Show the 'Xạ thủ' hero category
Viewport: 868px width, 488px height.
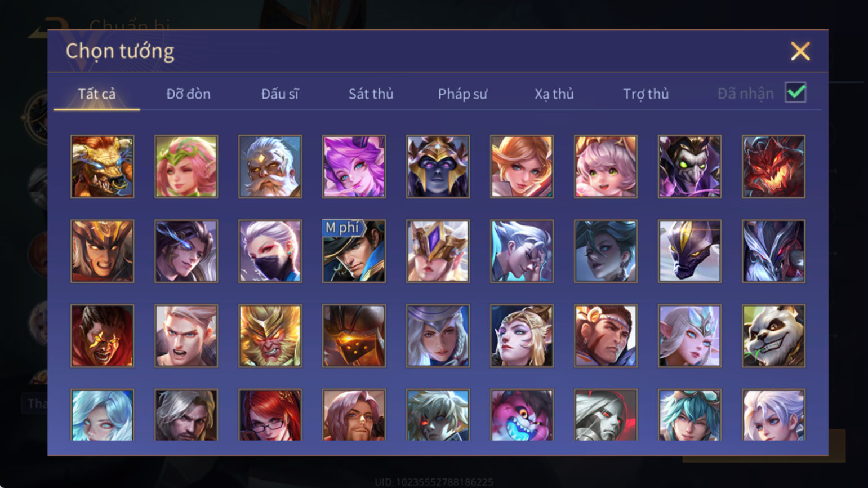pyautogui.click(x=554, y=94)
